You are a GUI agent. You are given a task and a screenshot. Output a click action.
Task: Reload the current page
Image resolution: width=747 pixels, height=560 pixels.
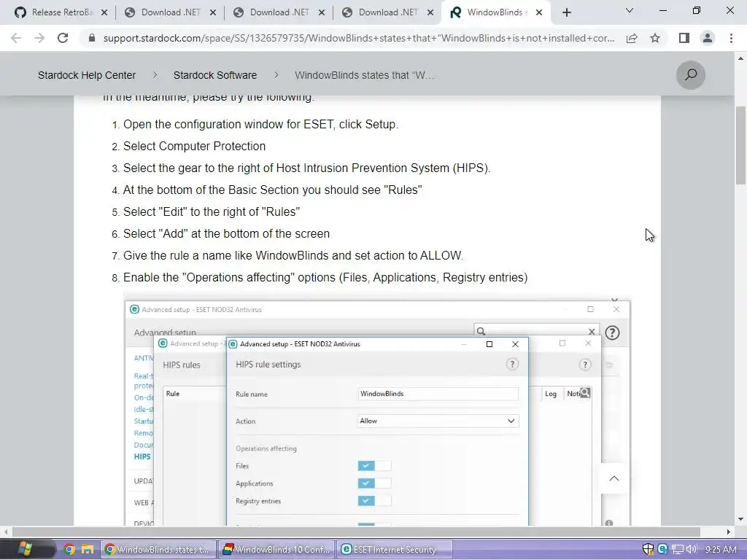point(63,38)
